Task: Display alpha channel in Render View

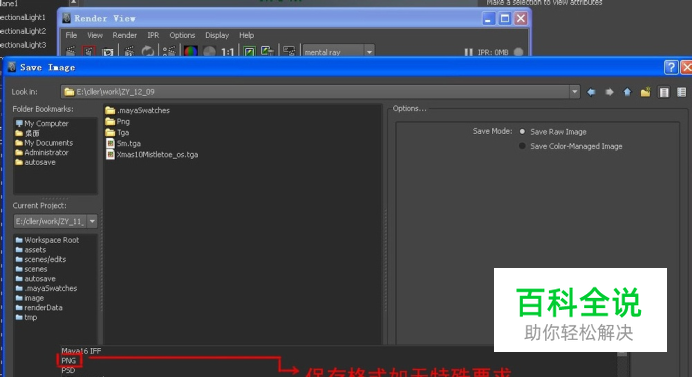Action: (x=209, y=52)
